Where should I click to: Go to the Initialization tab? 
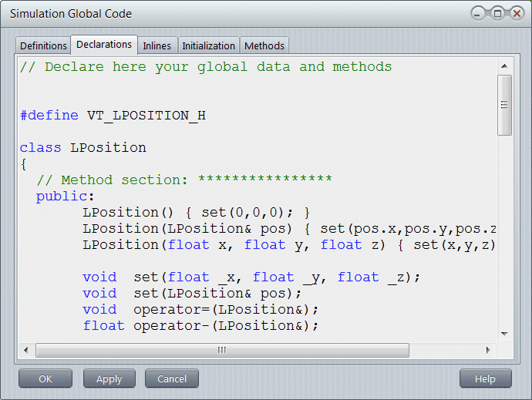(x=209, y=46)
